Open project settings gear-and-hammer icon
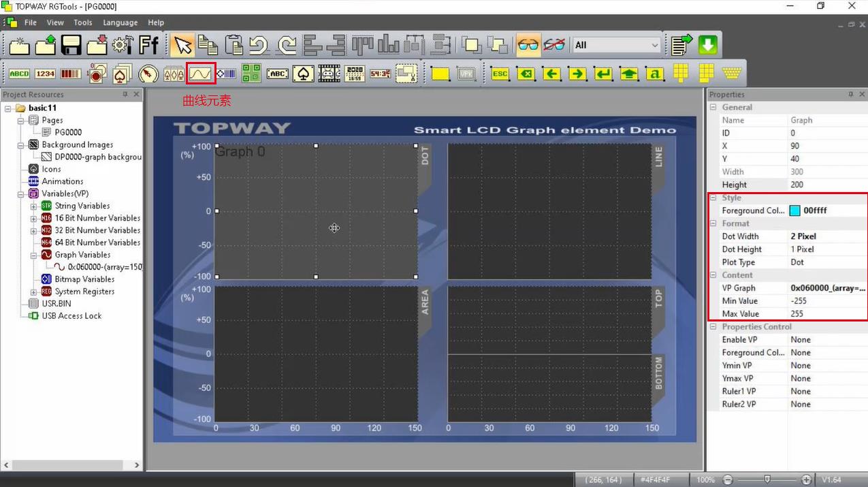868x487 pixels. [x=123, y=45]
